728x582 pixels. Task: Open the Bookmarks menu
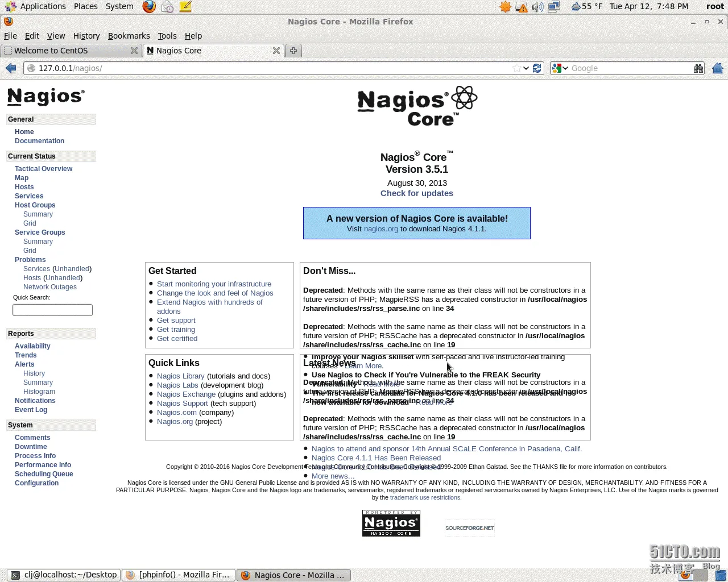click(x=129, y=36)
